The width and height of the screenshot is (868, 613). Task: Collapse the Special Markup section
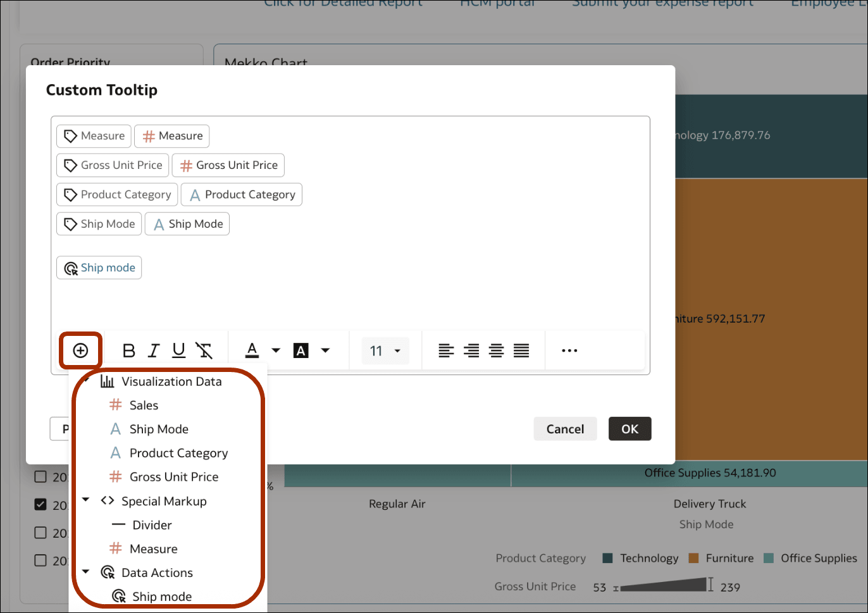coord(85,500)
